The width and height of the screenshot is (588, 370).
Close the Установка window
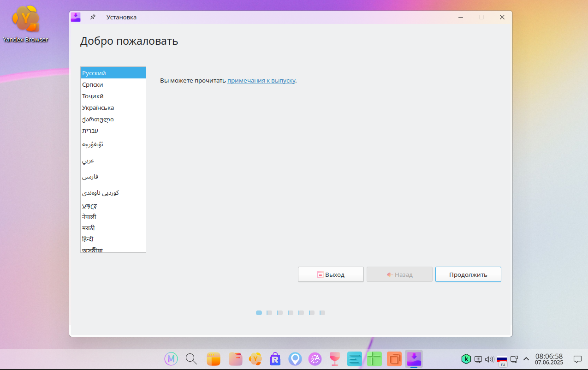click(x=502, y=17)
